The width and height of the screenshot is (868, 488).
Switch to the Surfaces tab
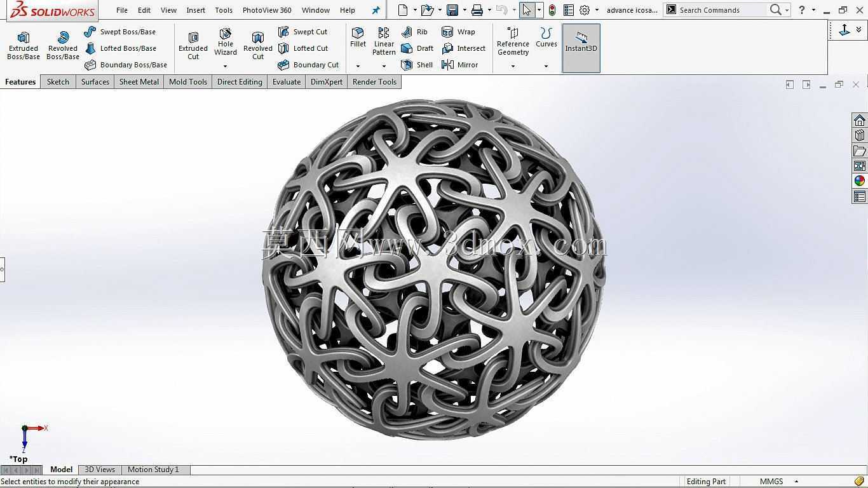[95, 82]
